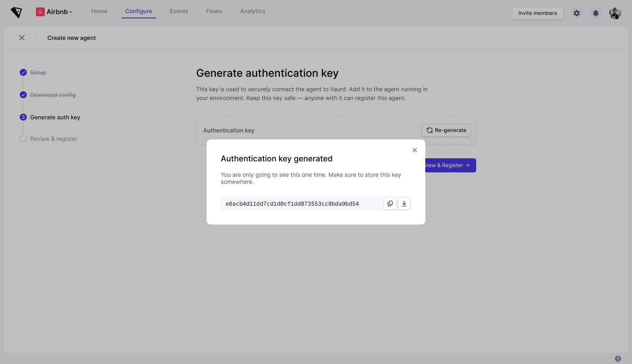
Task: Click the Create new agent title
Action: pyautogui.click(x=72, y=38)
